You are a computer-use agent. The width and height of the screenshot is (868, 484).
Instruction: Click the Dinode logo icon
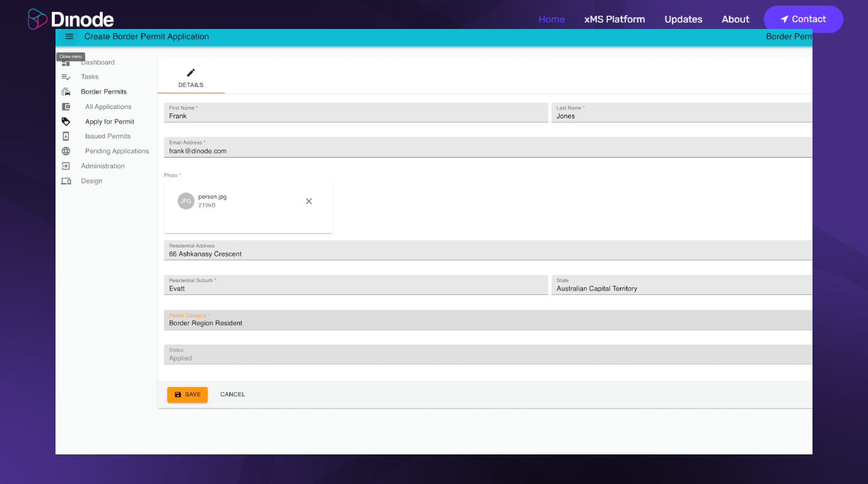37,19
